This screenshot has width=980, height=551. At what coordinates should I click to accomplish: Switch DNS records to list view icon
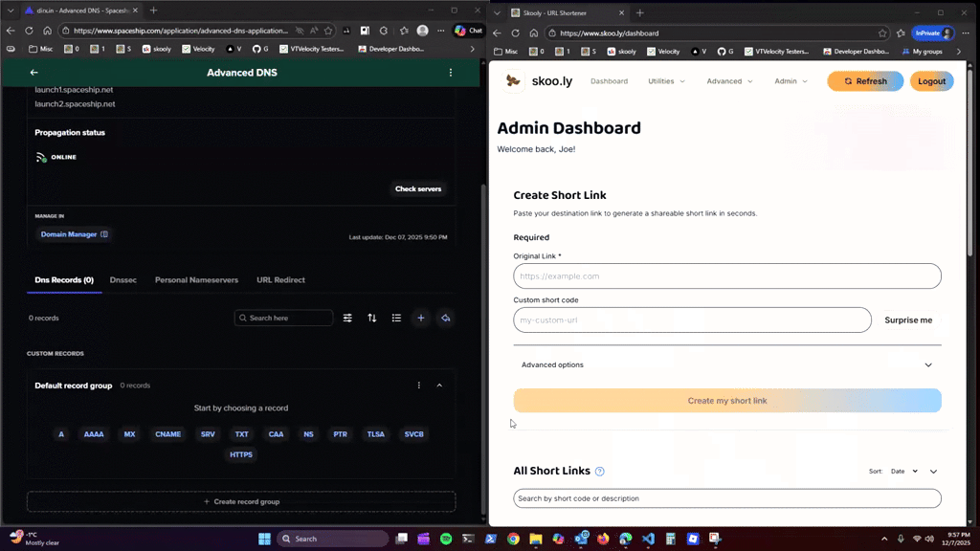pos(396,318)
